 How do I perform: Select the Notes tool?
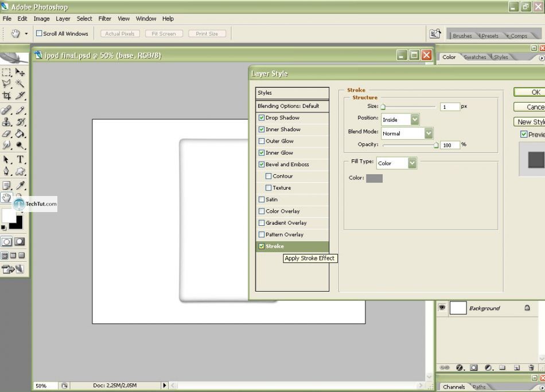[x=7, y=186]
